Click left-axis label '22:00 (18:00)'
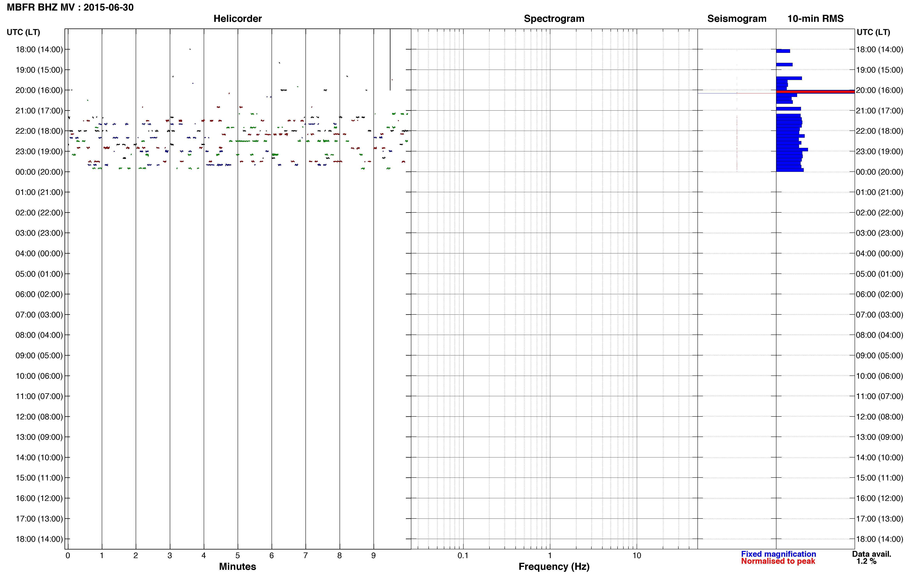 click(x=39, y=131)
